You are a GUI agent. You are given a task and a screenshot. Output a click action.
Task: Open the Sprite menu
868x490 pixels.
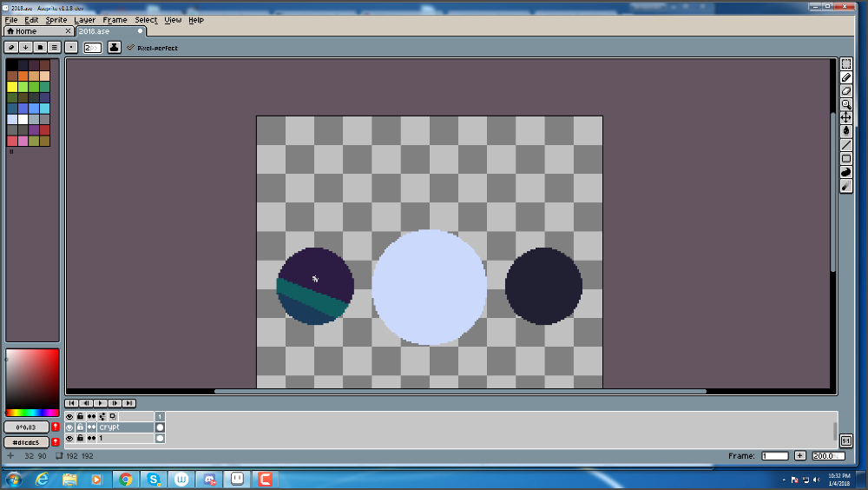pyautogui.click(x=56, y=20)
